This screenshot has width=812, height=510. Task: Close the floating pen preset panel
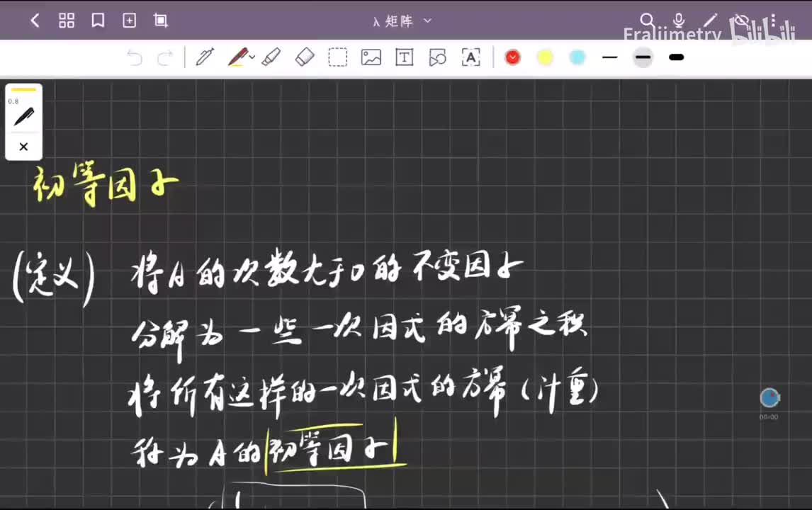click(23, 147)
